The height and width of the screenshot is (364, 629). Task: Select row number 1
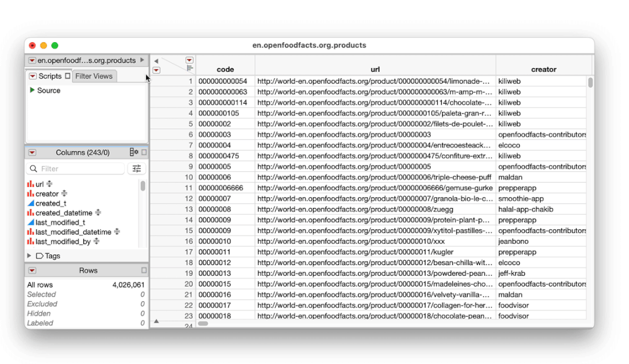[x=191, y=81]
